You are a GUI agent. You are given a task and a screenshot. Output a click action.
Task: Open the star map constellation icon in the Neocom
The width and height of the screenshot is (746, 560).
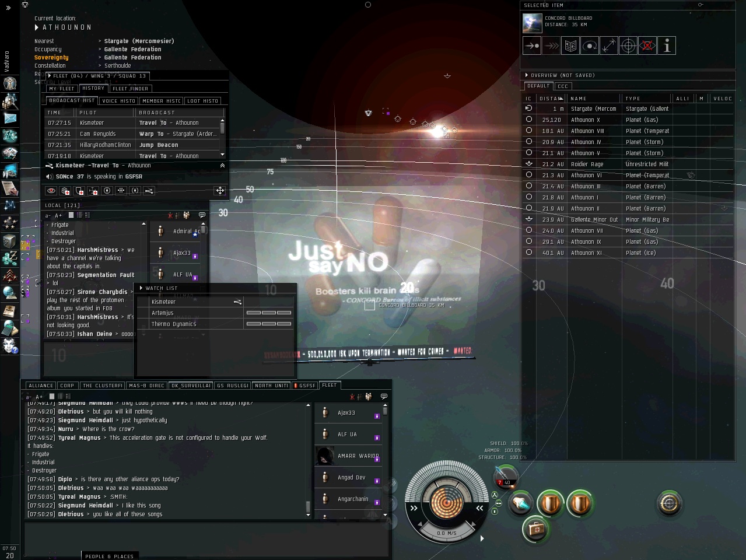9,205
